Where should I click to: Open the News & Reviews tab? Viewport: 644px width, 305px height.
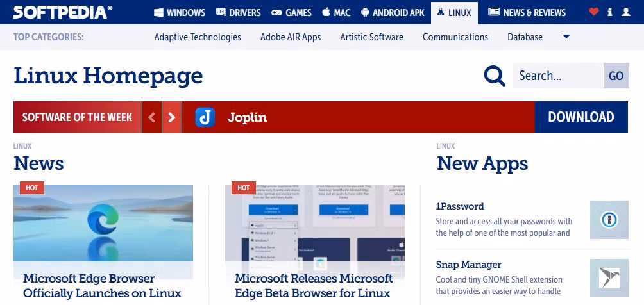click(x=527, y=13)
